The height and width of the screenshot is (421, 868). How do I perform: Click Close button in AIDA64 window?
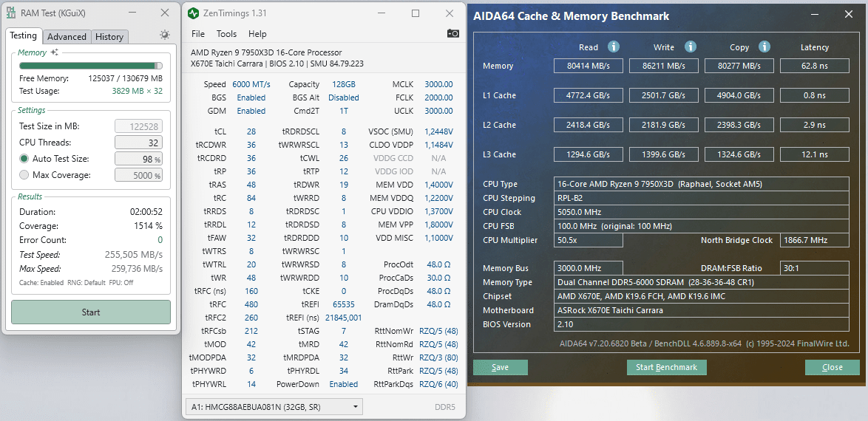[832, 367]
